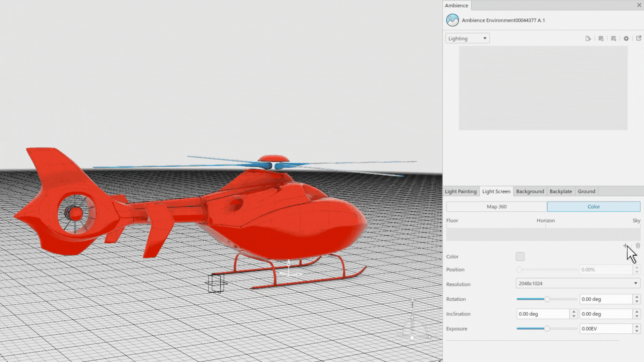Click the Ambience Environment landscape icon
This screenshot has height=362, width=644.
pyautogui.click(x=452, y=20)
